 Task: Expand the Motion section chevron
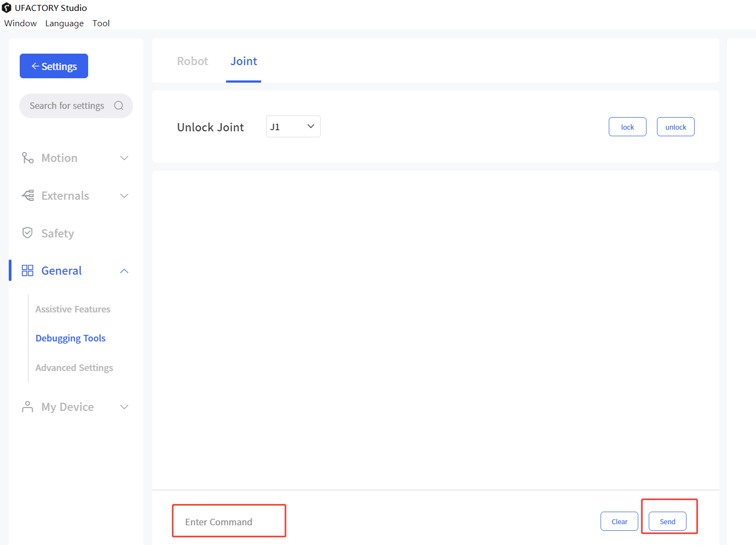124,158
